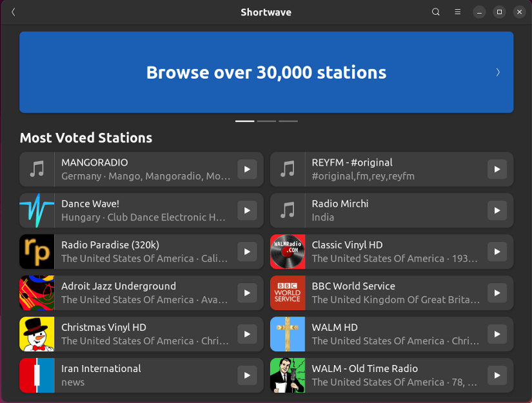
Task: Click the Christmas Vinyl HD snowman logo
Action: tap(37, 334)
